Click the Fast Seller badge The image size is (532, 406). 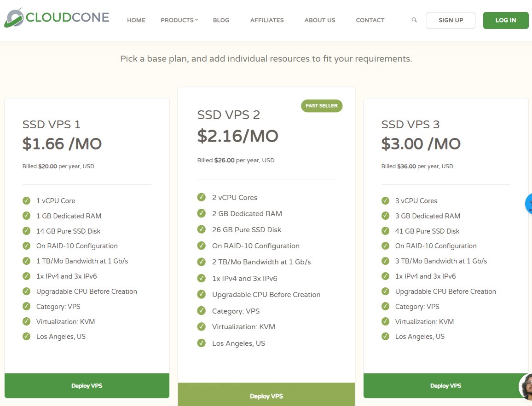point(322,106)
